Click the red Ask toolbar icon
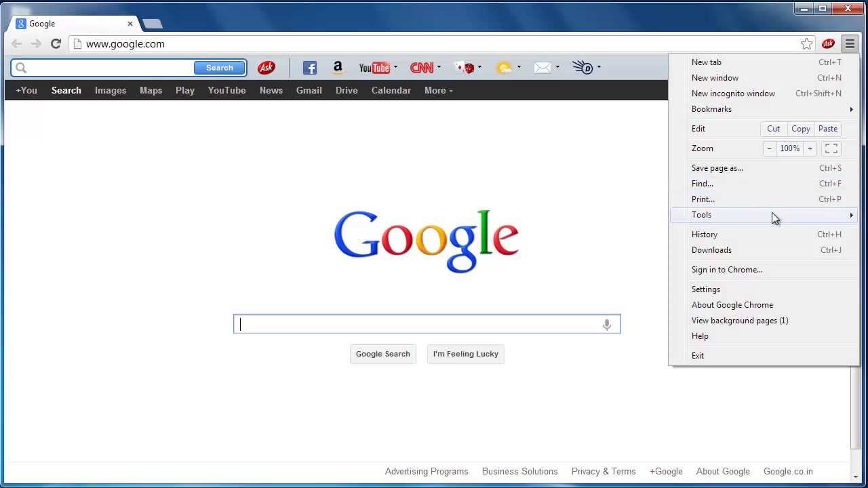 click(x=266, y=67)
